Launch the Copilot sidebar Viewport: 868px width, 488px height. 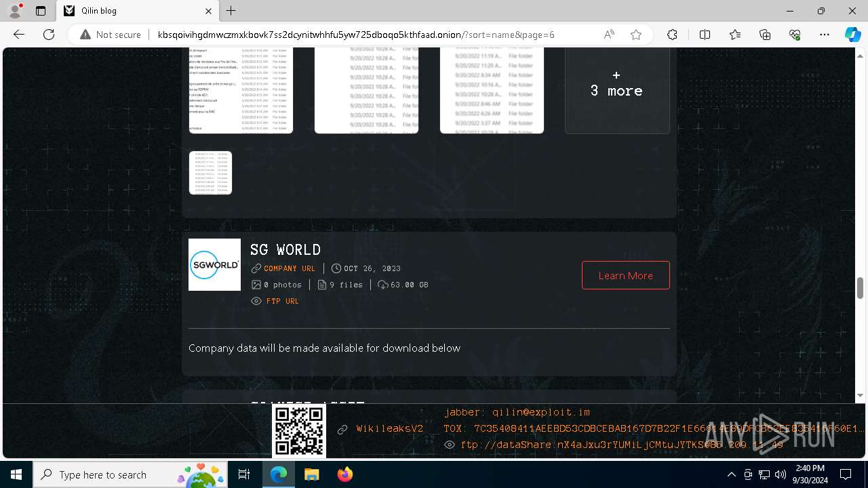pyautogui.click(x=852, y=35)
